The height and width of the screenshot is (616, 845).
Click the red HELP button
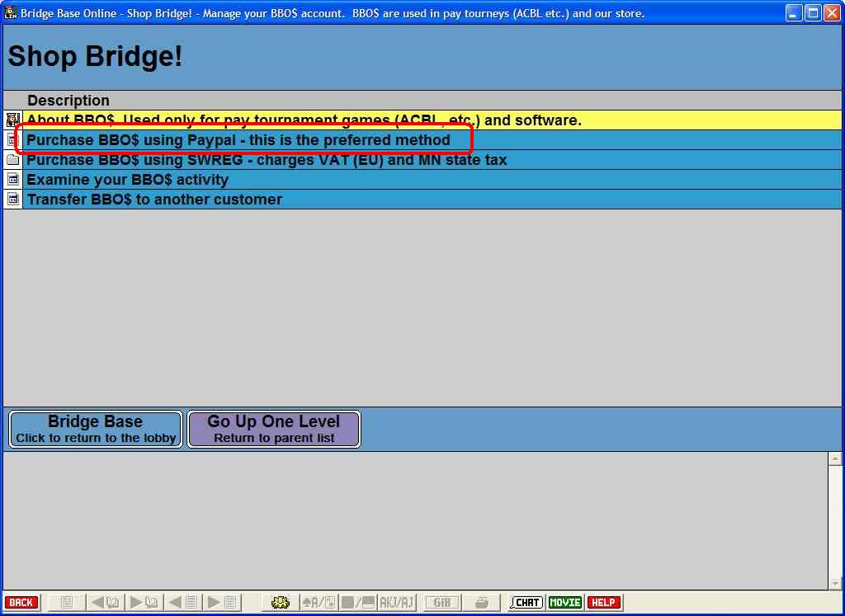pyautogui.click(x=603, y=602)
